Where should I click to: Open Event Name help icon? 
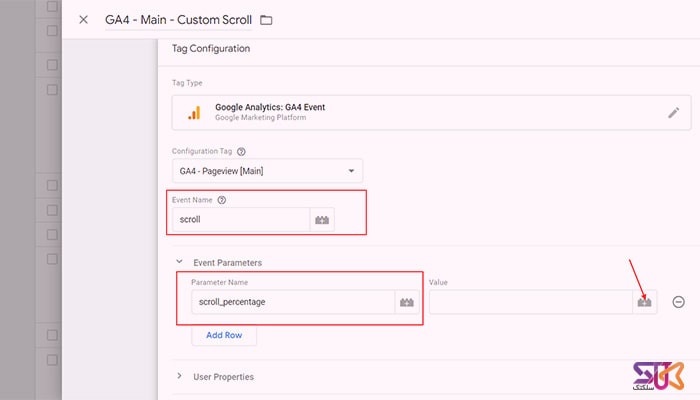point(221,200)
